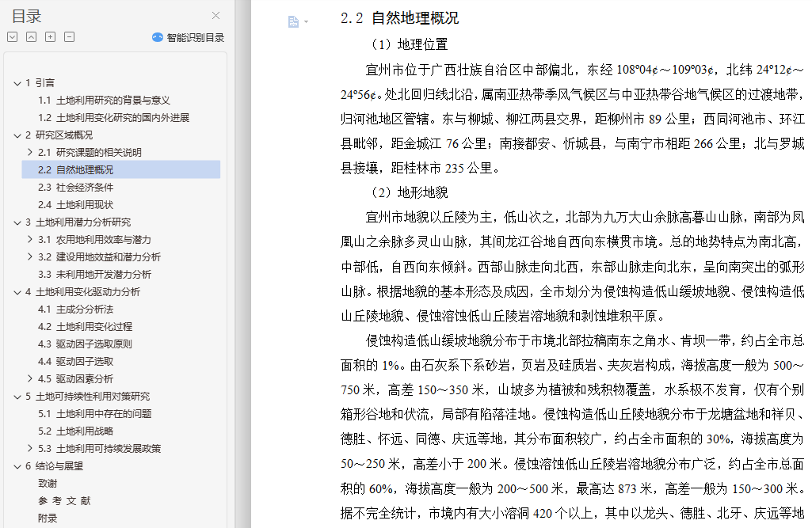Screen dimensions: 812x528
Task: Navigate to 2.3 社会经济条件
Action: 75,188
